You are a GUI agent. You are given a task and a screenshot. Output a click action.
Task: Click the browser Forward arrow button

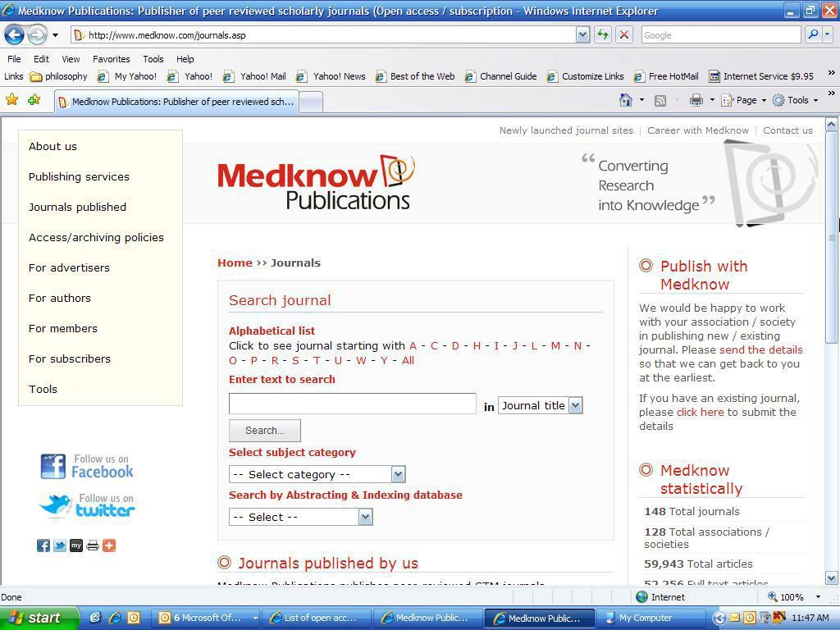coord(36,35)
